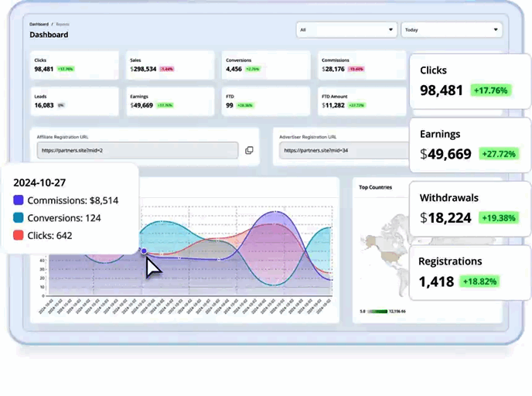Open the All filter dropdown
The height and width of the screenshot is (396, 532).
pos(346,30)
